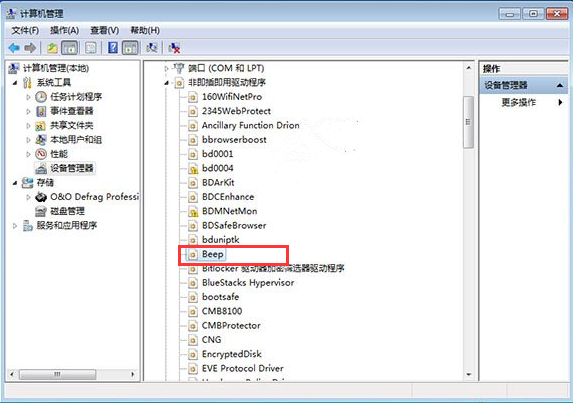Image resolution: width=573 pixels, height=403 pixels.
Task: Select Ancillary Function Driver entry
Action: (x=250, y=125)
